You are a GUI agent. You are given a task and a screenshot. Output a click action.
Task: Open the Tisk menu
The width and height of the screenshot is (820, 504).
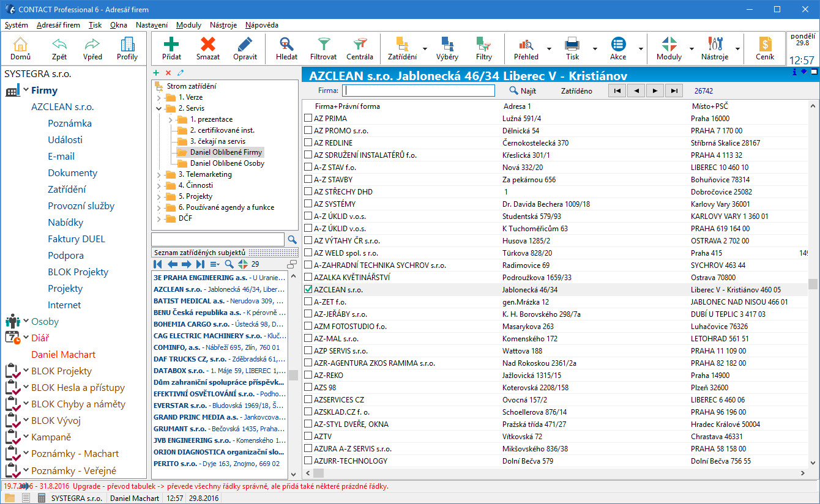pos(95,25)
